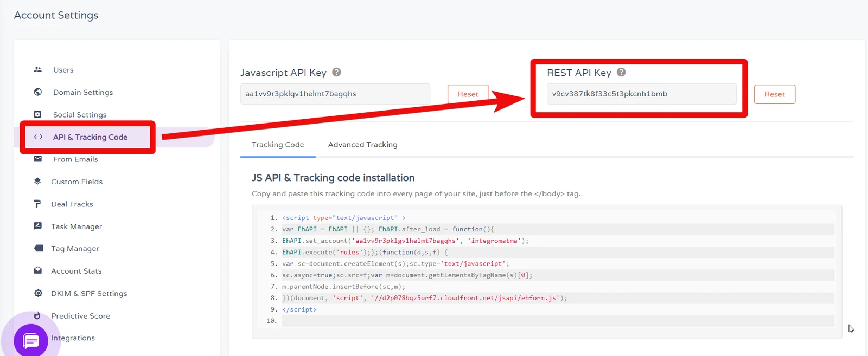Viewport: 868px width, 356px height.
Task: Click the 'Copy and paste this tracking code' instruction
Action: click(416, 194)
